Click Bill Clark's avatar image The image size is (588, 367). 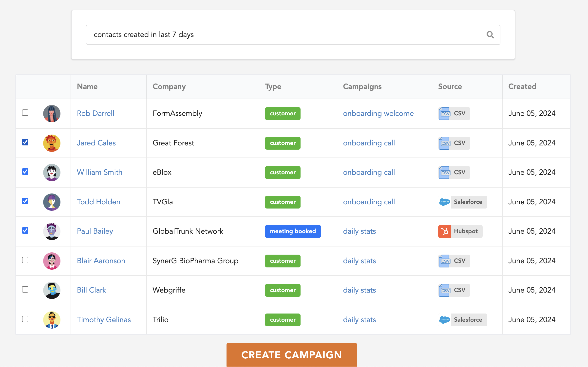pos(52,290)
